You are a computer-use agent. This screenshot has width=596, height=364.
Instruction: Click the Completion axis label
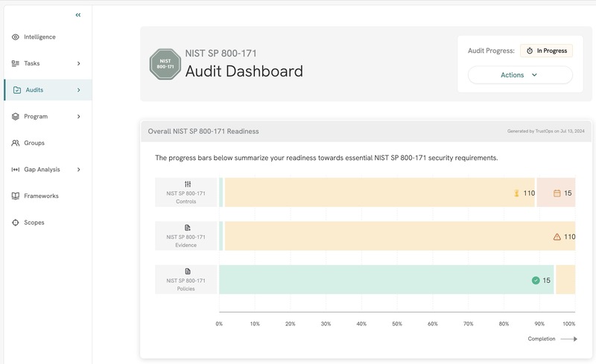coord(542,339)
